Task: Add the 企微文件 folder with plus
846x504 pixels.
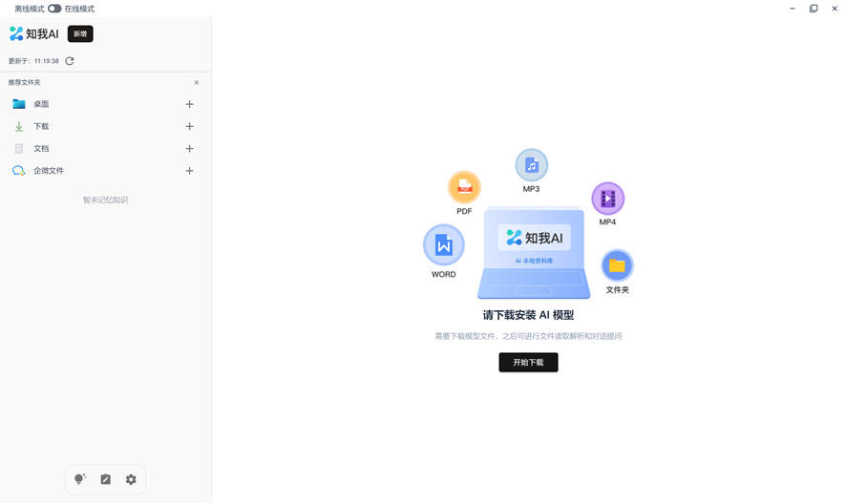Action: [189, 171]
